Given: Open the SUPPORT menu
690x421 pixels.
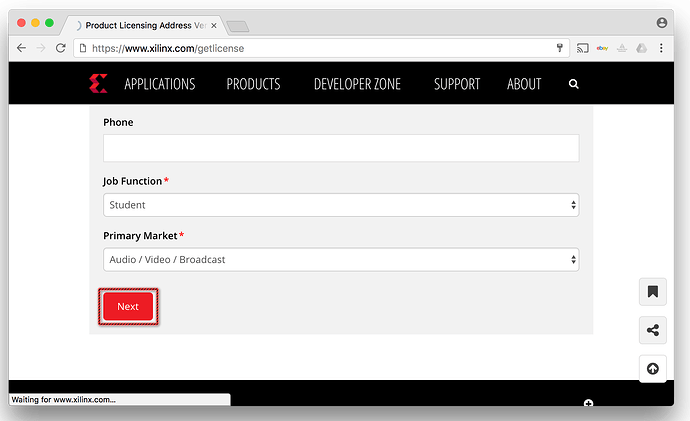Looking at the screenshot, I should (x=457, y=84).
